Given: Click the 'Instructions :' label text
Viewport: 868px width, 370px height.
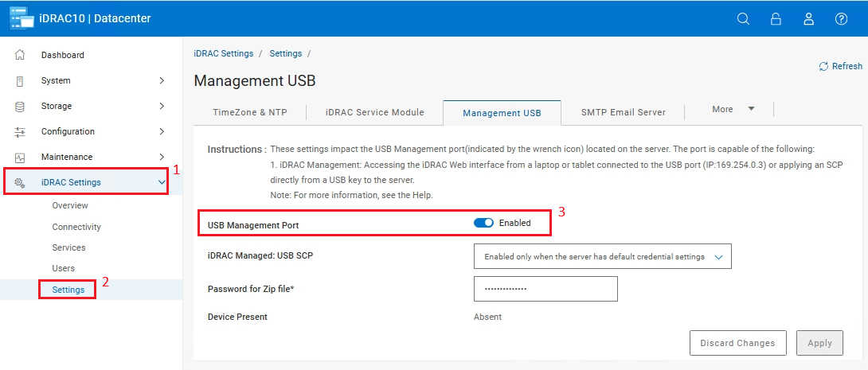Looking at the screenshot, I should [237, 150].
